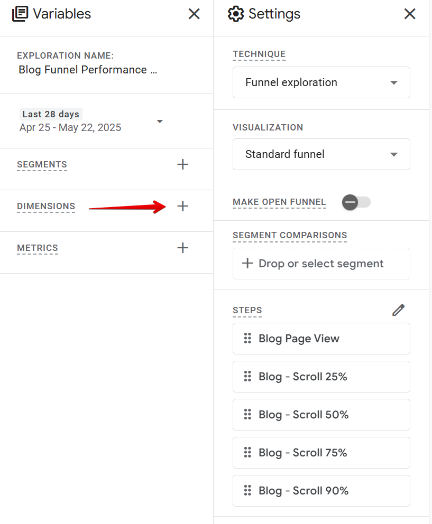Screen dimensions: 432x524
Task: Close the Settings panel
Action: (x=410, y=14)
